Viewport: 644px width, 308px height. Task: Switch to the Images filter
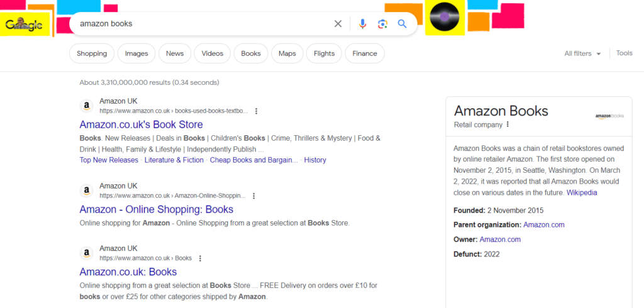coord(136,53)
